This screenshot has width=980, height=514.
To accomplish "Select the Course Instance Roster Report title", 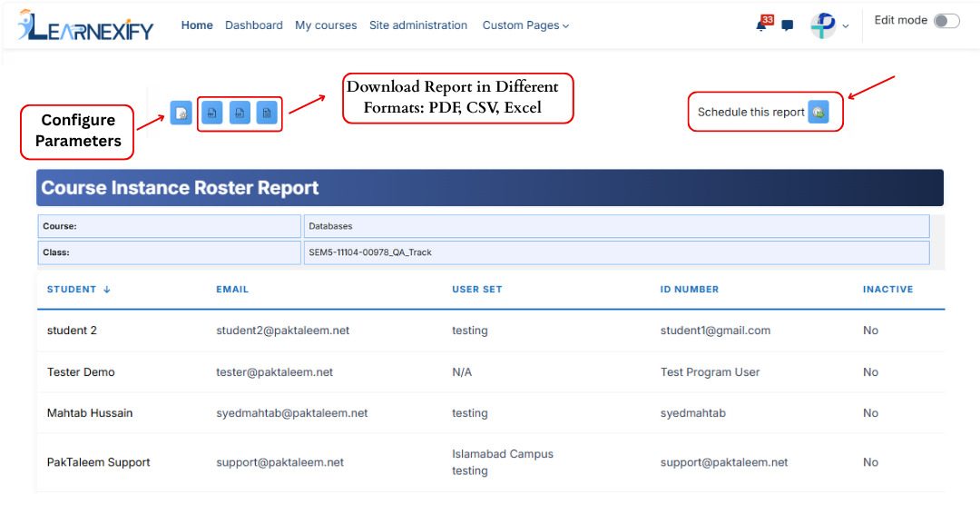I will [x=180, y=188].
